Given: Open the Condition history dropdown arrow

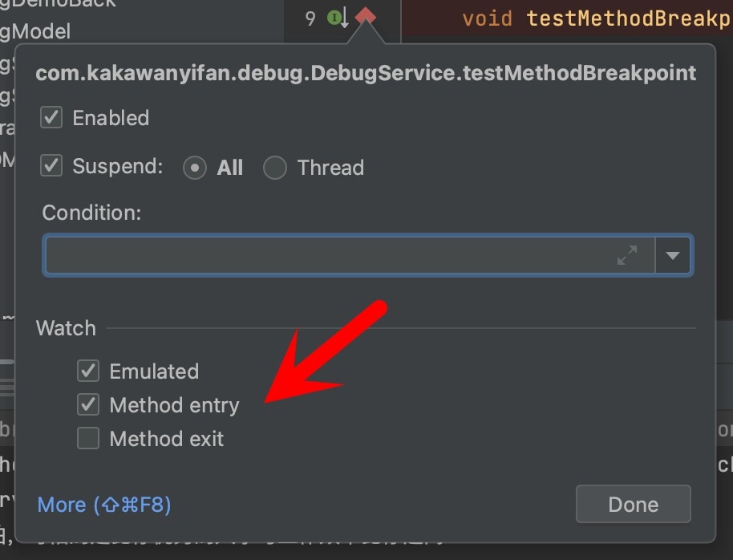Looking at the screenshot, I should coord(674,256).
